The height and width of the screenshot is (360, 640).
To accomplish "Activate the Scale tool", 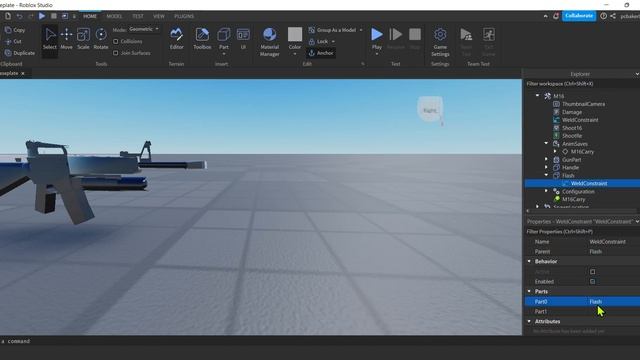I will pyautogui.click(x=83, y=39).
